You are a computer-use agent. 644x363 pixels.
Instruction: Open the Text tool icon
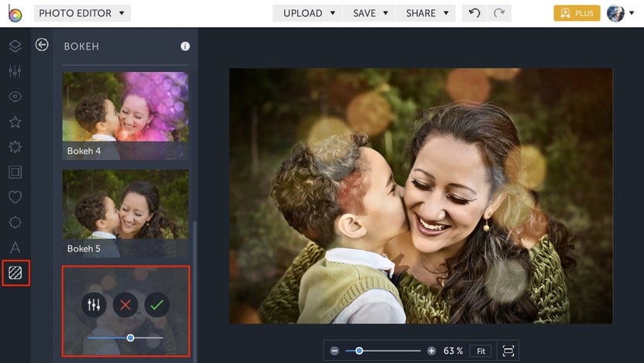tap(15, 248)
